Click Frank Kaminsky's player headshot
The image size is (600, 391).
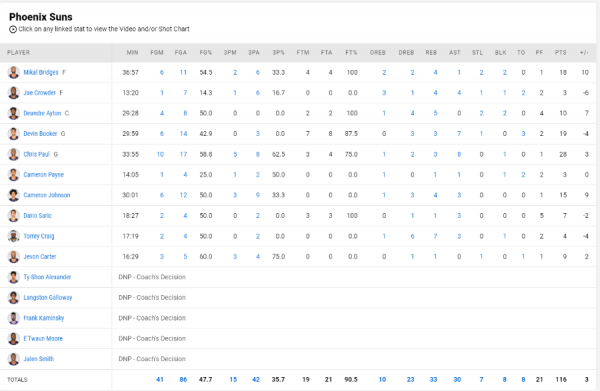[13, 318]
